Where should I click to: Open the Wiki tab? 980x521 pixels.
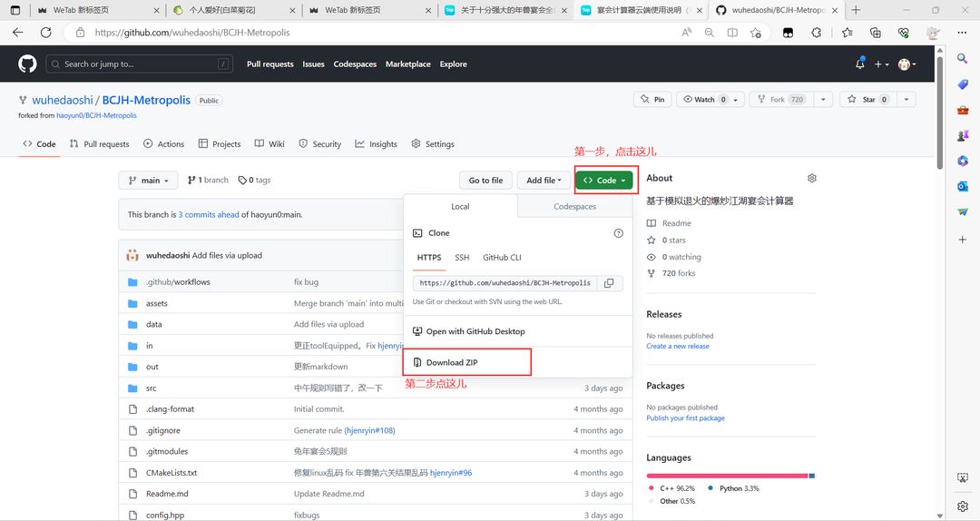269,143
